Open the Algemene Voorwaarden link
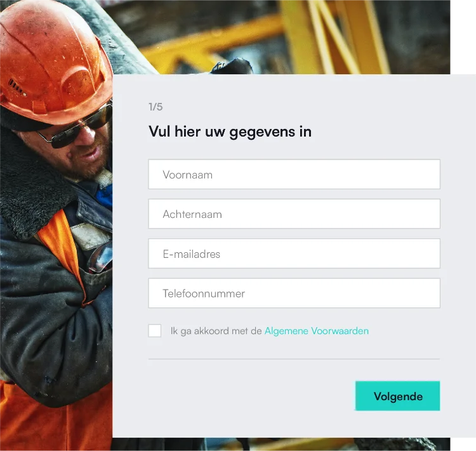This screenshot has width=476, height=451. tap(316, 331)
